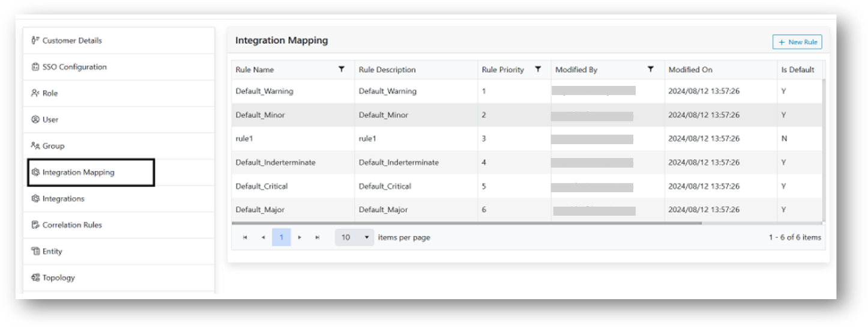This screenshot has height=328, width=868.
Task: Go to page 1 in pagination
Action: tap(281, 237)
